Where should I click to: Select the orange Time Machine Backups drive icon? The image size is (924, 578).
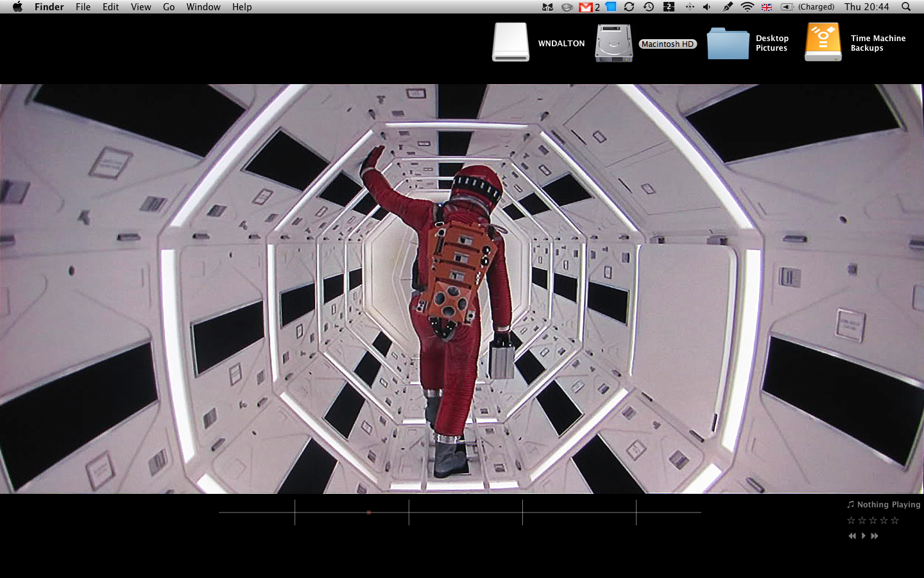pyautogui.click(x=823, y=42)
